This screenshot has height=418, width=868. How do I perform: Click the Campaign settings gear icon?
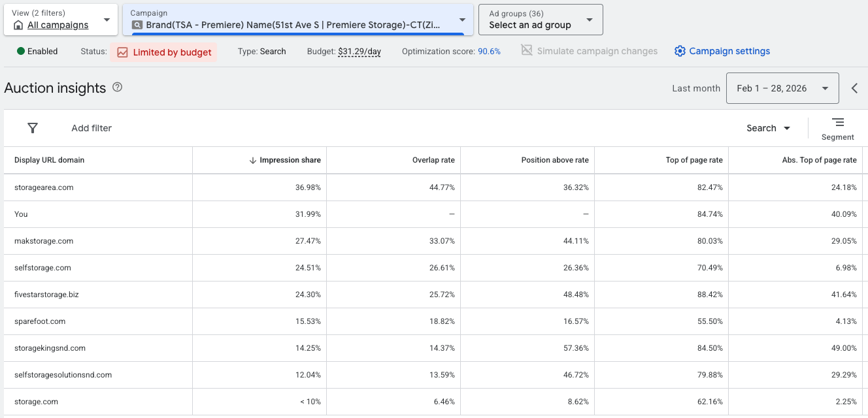[680, 51]
